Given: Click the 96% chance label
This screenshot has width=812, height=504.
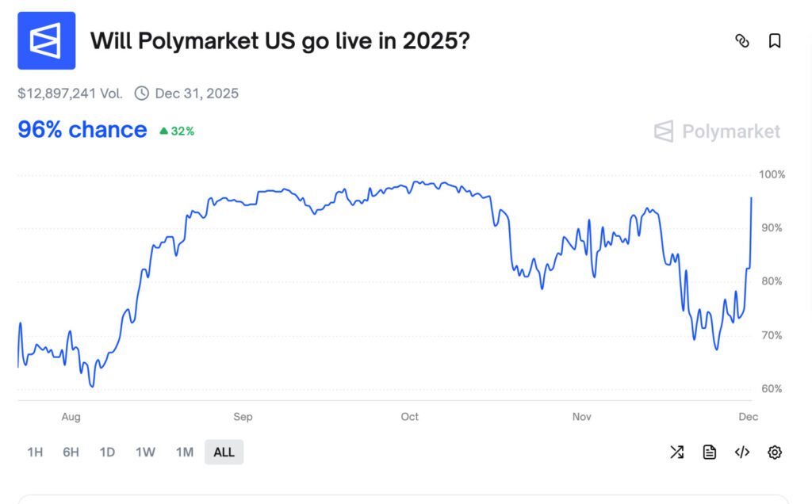Looking at the screenshot, I should pyautogui.click(x=82, y=129).
